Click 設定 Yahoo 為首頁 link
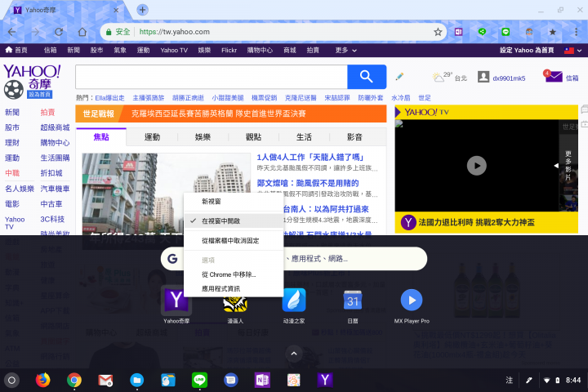The width and height of the screenshot is (588, 392). 527,51
